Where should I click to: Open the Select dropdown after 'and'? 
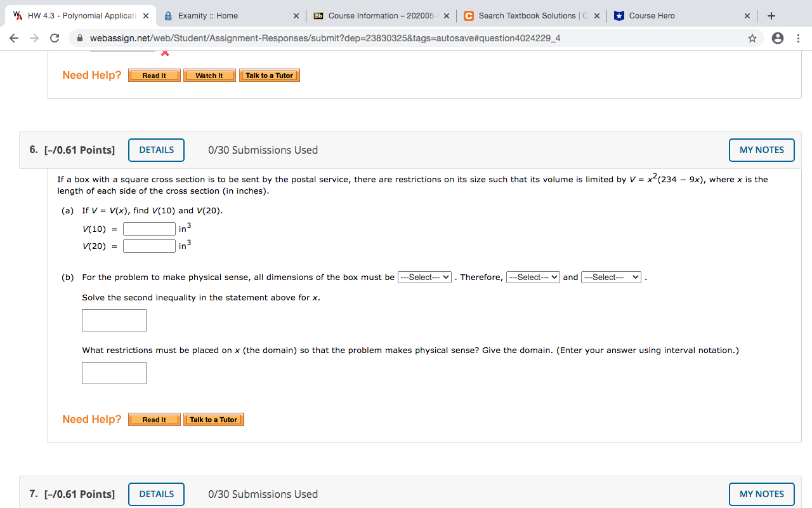click(611, 277)
